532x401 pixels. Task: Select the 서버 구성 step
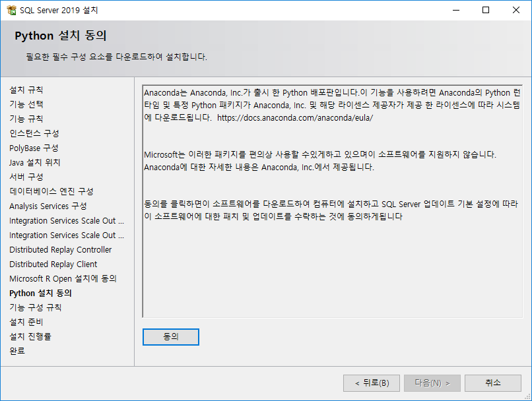pos(26,177)
